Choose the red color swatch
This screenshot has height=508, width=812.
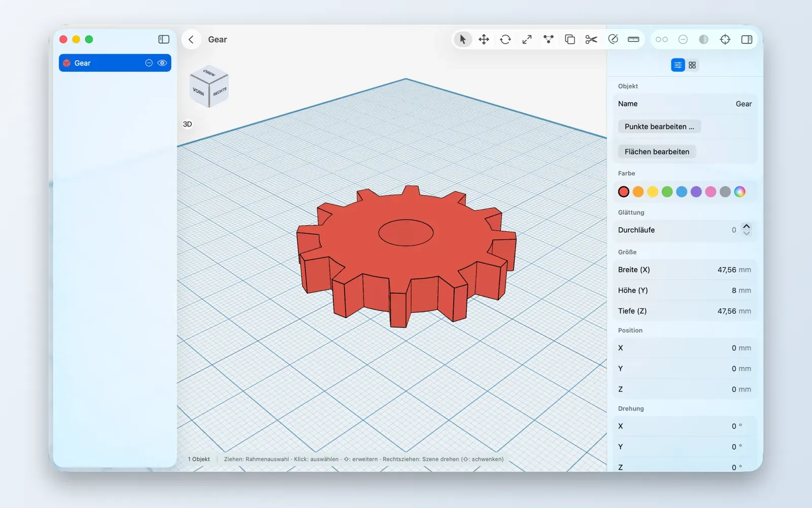tap(624, 192)
